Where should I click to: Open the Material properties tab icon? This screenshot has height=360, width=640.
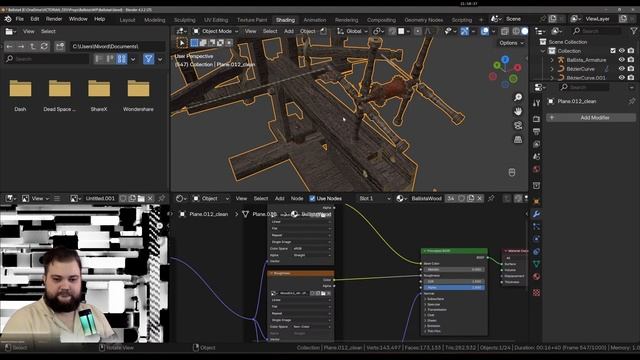536,277
